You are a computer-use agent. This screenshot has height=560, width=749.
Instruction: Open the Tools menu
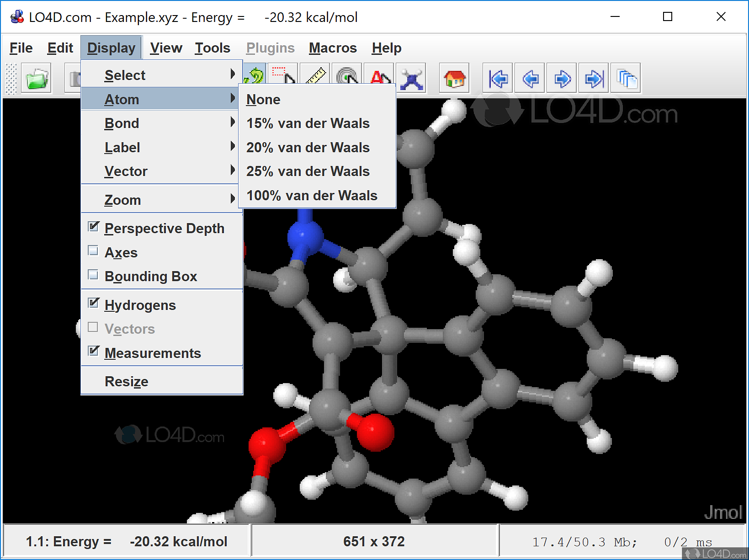[x=212, y=48]
